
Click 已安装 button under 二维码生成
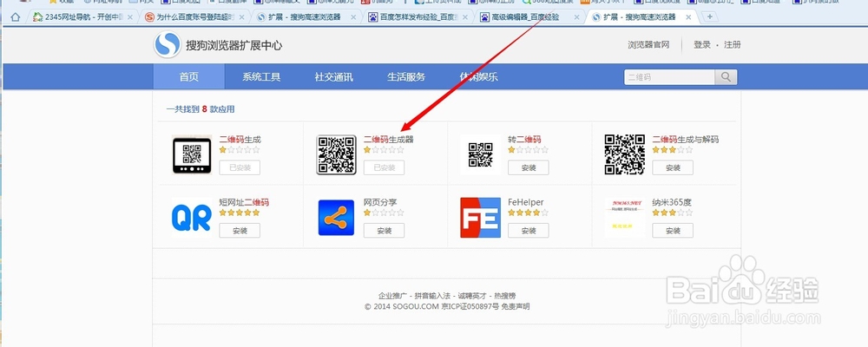pyautogui.click(x=240, y=167)
